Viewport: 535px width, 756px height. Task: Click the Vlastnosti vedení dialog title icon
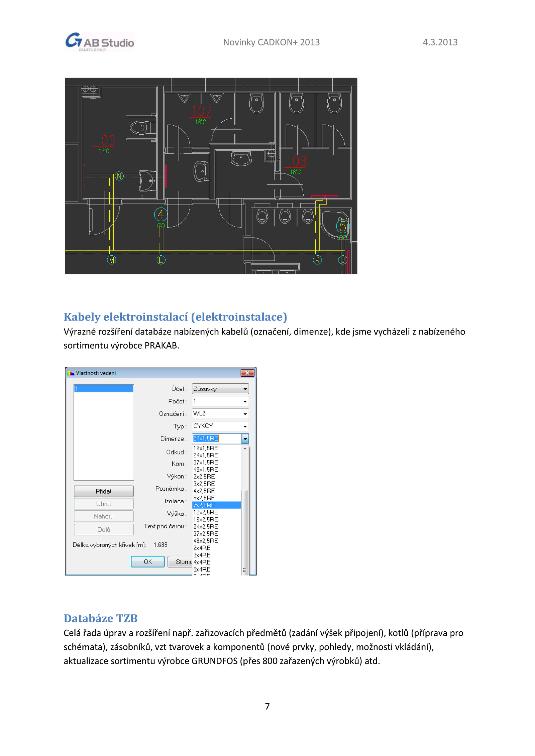pyautogui.click(x=71, y=373)
